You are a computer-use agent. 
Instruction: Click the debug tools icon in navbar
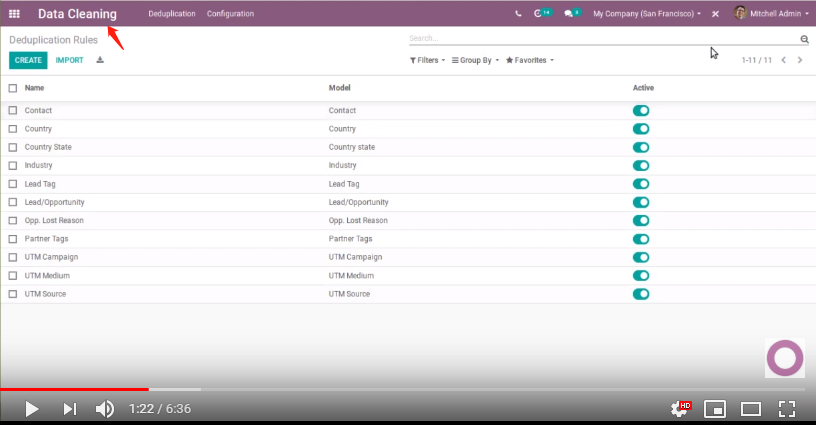[715, 14]
